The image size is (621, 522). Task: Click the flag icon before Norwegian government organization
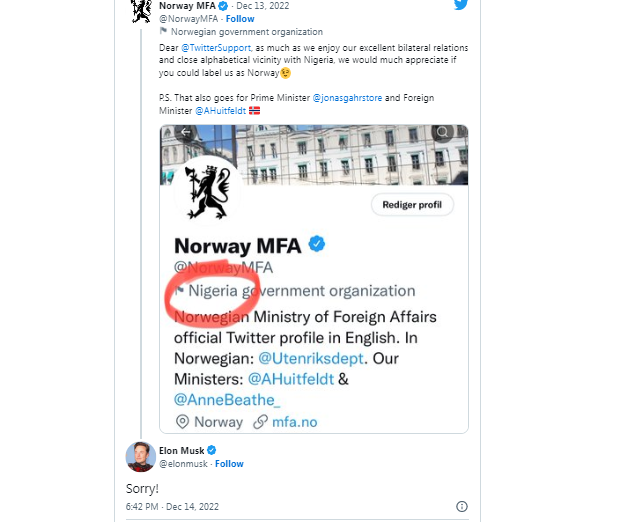tap(163, 31)
